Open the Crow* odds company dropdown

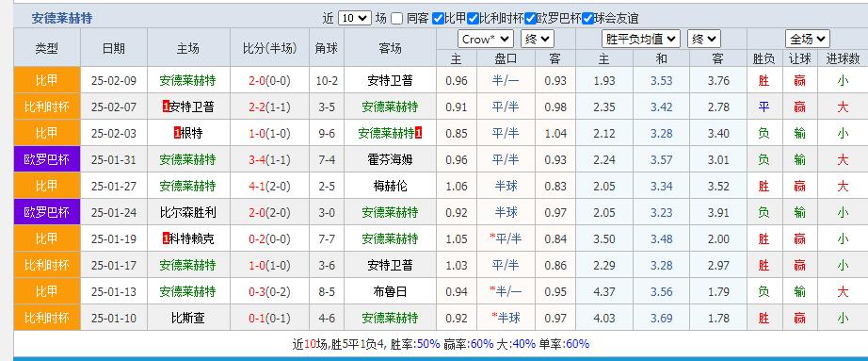click(486, 40)
